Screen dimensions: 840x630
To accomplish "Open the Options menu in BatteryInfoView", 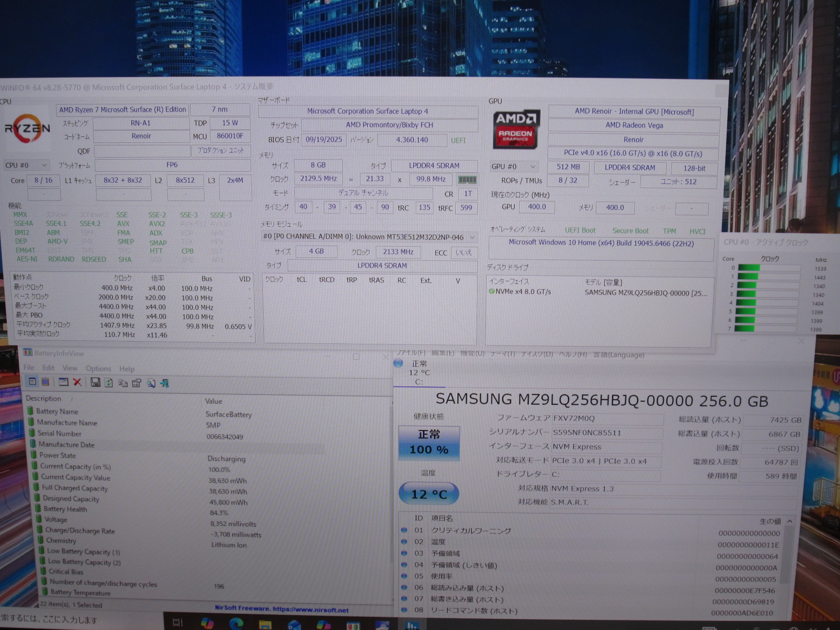I will [98, 369].
